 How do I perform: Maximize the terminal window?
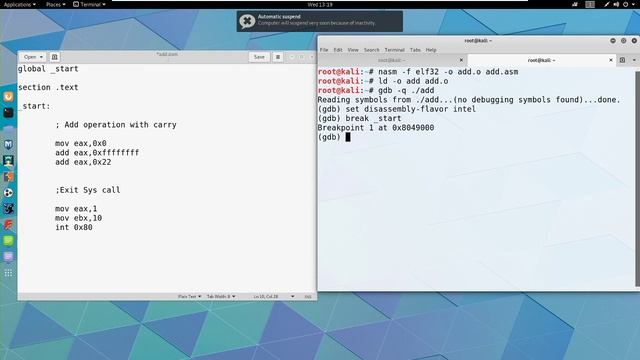point(623,41)
